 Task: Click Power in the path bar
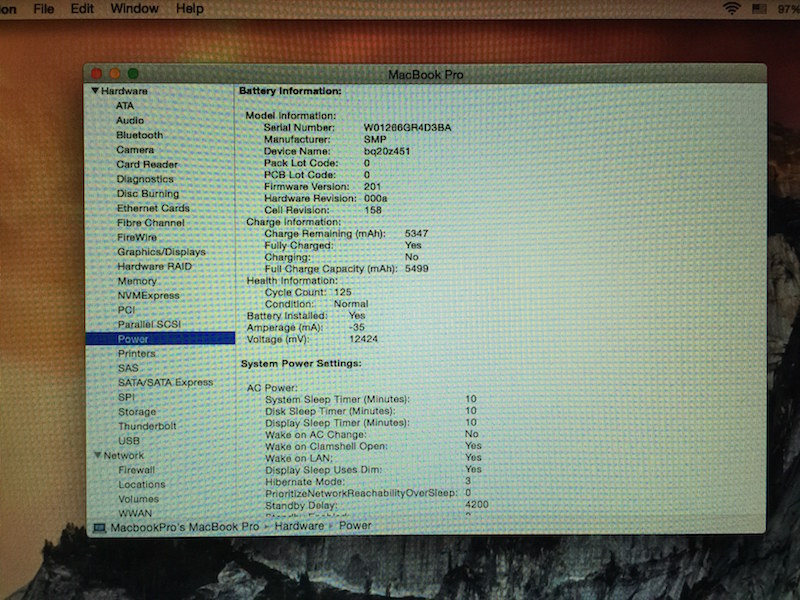tap(355, 526)
